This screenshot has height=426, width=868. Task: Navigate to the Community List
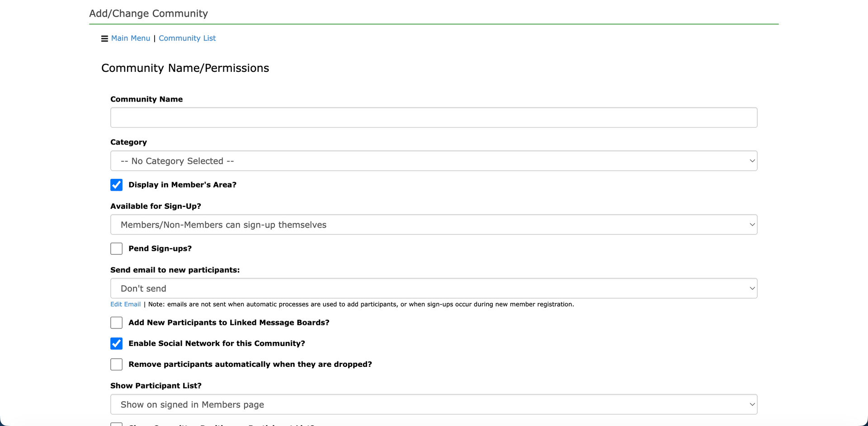point(187,38)
